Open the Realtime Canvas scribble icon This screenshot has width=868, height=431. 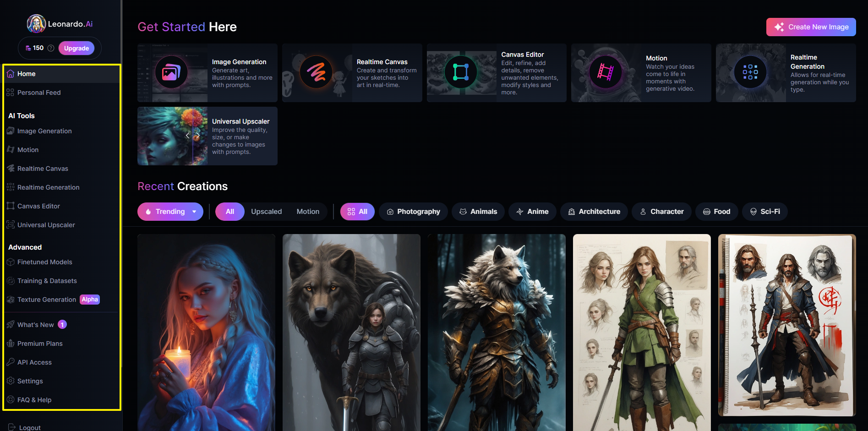316,72
